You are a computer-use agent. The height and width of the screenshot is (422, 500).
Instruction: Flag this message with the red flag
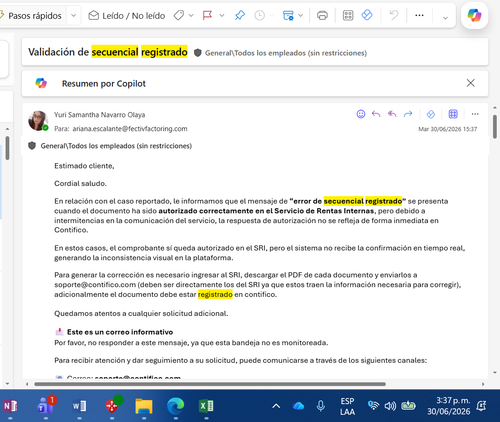(207, 15)
